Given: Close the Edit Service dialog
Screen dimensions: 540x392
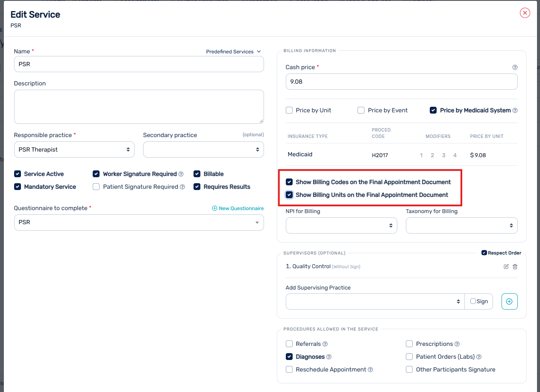Looking at the screenshot, I should coord(525,13).
